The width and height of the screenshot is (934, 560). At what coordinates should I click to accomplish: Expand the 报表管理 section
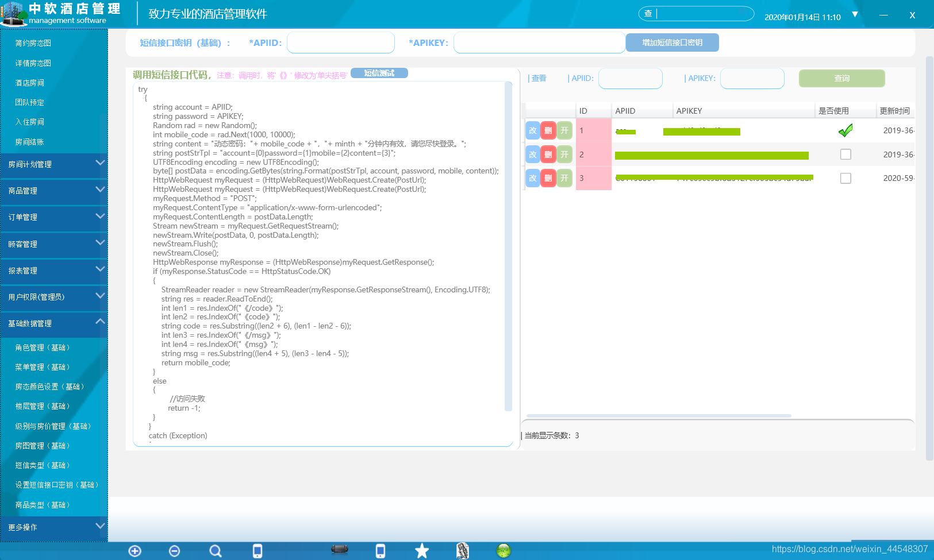point(54,271)
